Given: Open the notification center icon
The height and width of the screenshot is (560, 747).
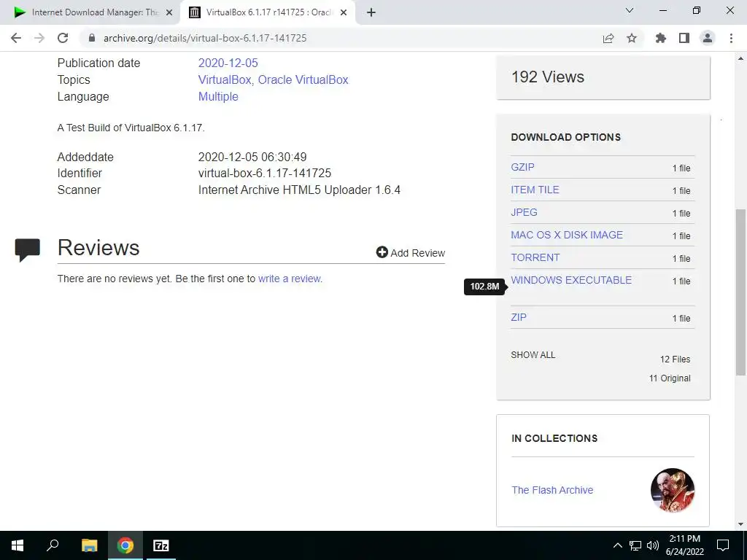Looking at the screenshot, I should (x=723, y=545).
